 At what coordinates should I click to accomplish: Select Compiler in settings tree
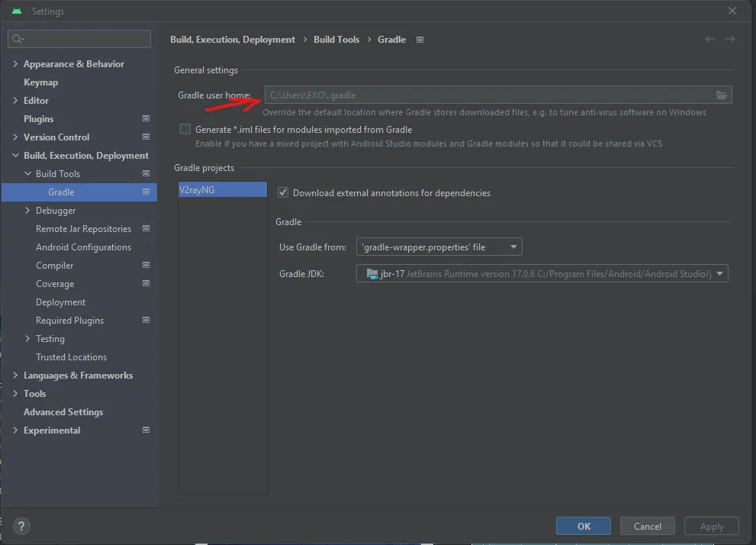(x=54, y=266)
